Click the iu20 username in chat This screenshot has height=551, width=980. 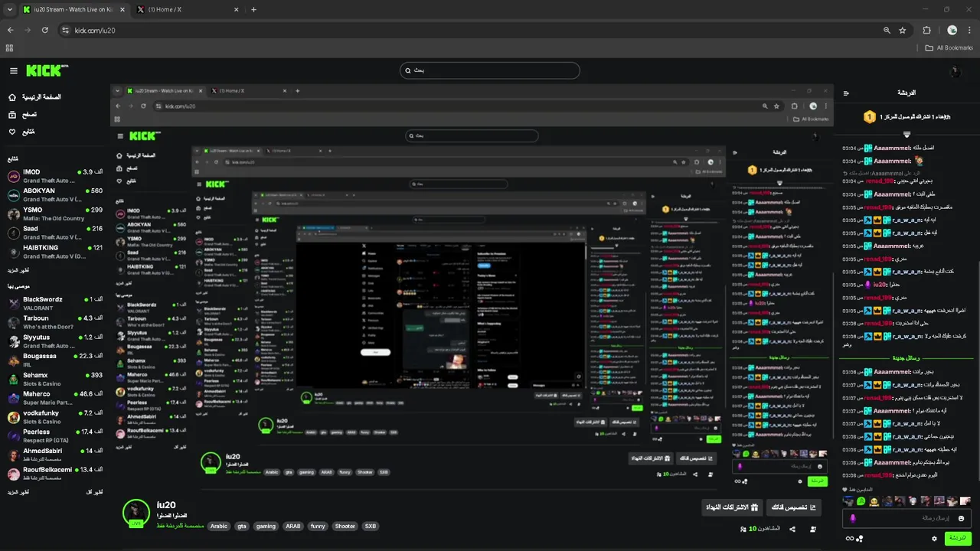(880, 284)
